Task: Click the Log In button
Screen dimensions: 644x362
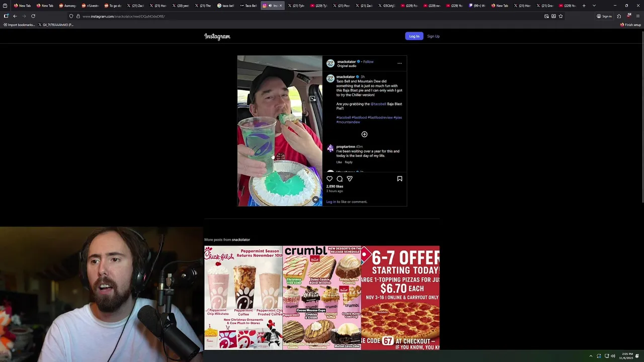Action: point(414,36)
